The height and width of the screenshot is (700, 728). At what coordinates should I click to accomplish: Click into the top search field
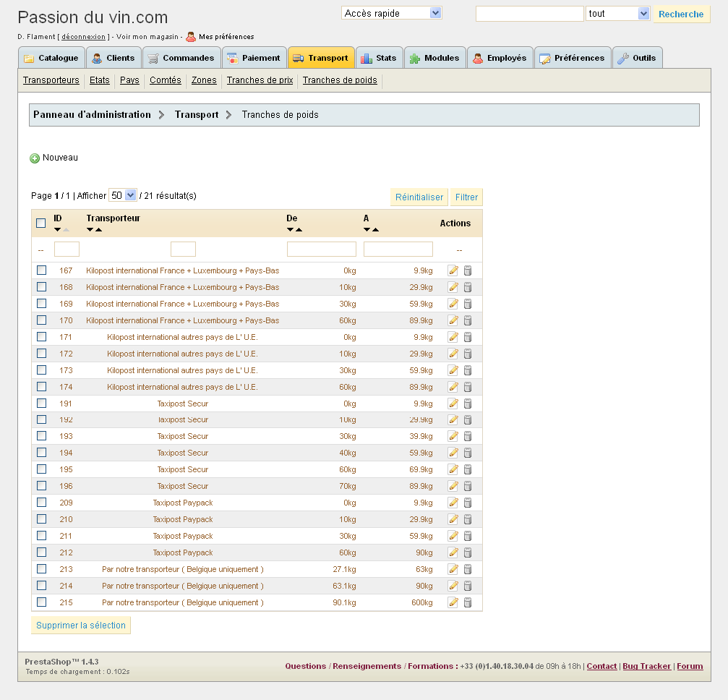click(529, 14)
